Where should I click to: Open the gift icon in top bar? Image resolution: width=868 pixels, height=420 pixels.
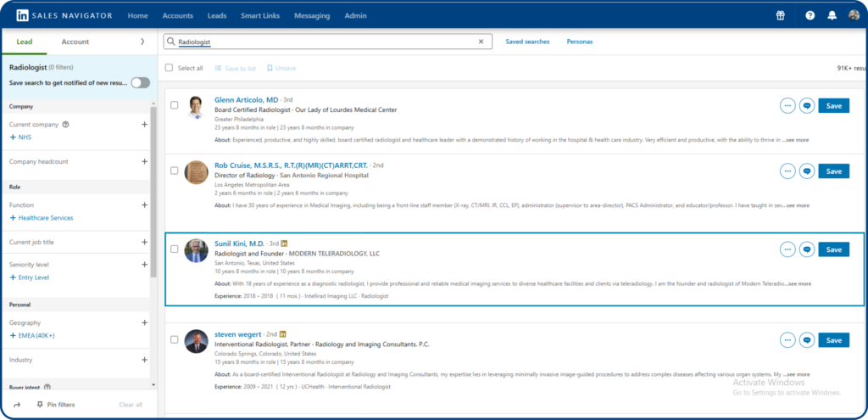click(780, 15)
